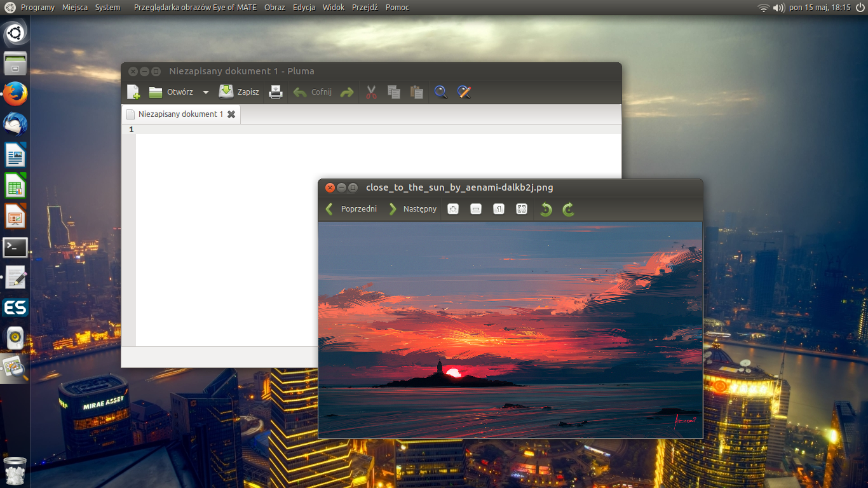
Task: Click the Ubuntu logo launcher icon
Action: [x=15, y=34]
